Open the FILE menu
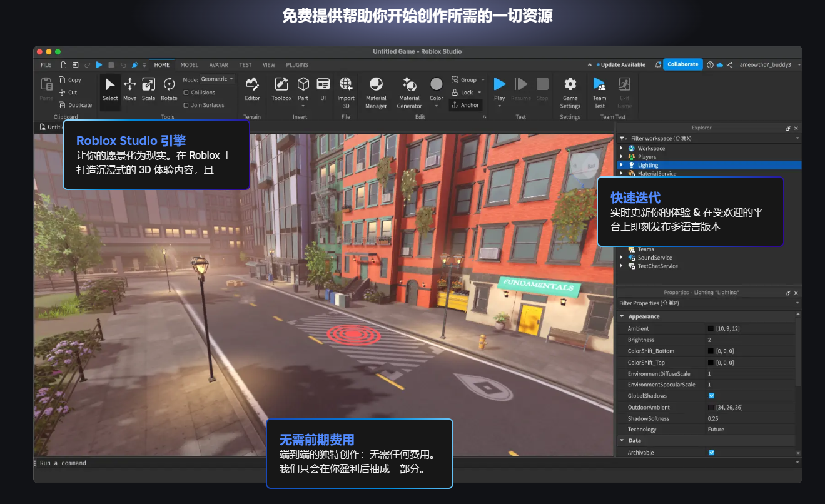The width and height of the screenshot is (825, 504). coord(46,64)
